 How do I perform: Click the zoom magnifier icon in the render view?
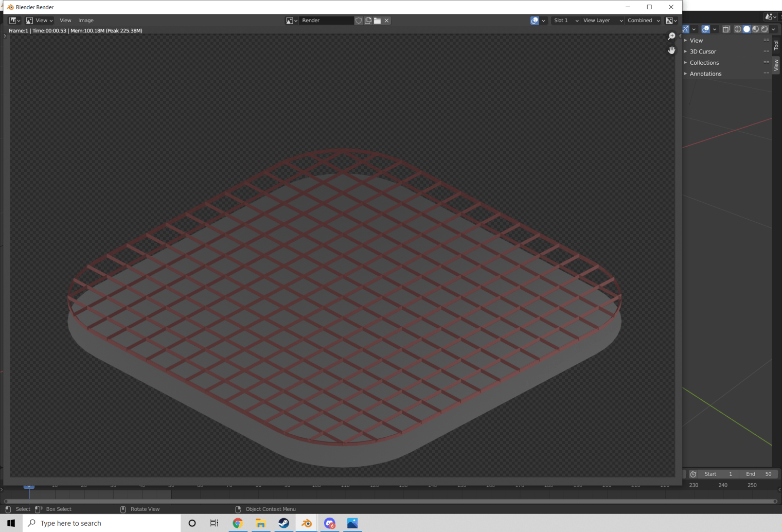click(671, 36)
